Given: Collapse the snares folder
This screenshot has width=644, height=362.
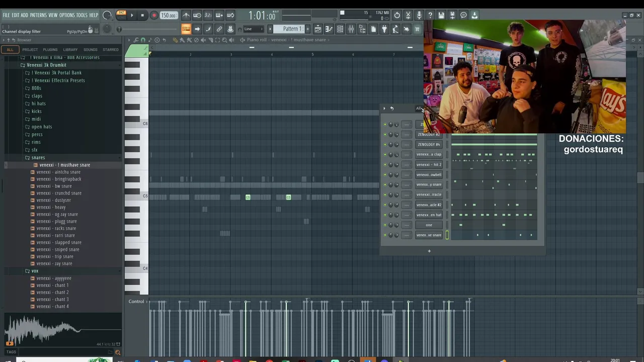Looking at the screenshot, I should click(x=38, y=157).
